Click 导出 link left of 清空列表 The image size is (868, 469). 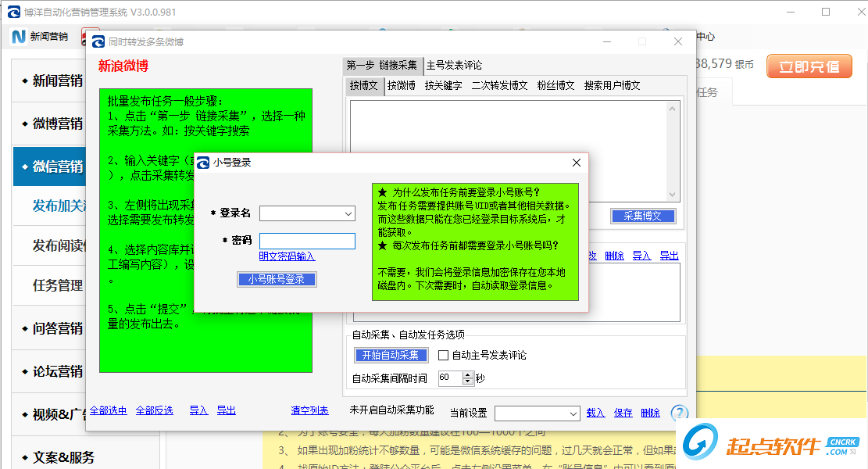point(227,410)
